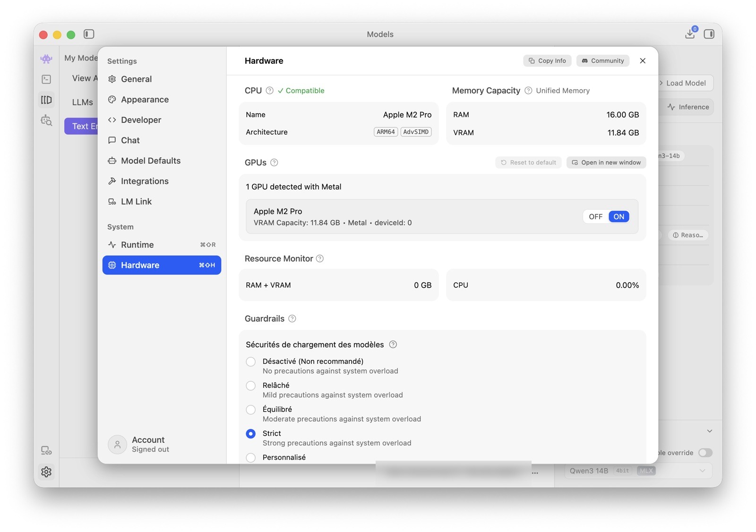Select the Désactivé (Non recommandé) option

251,362
